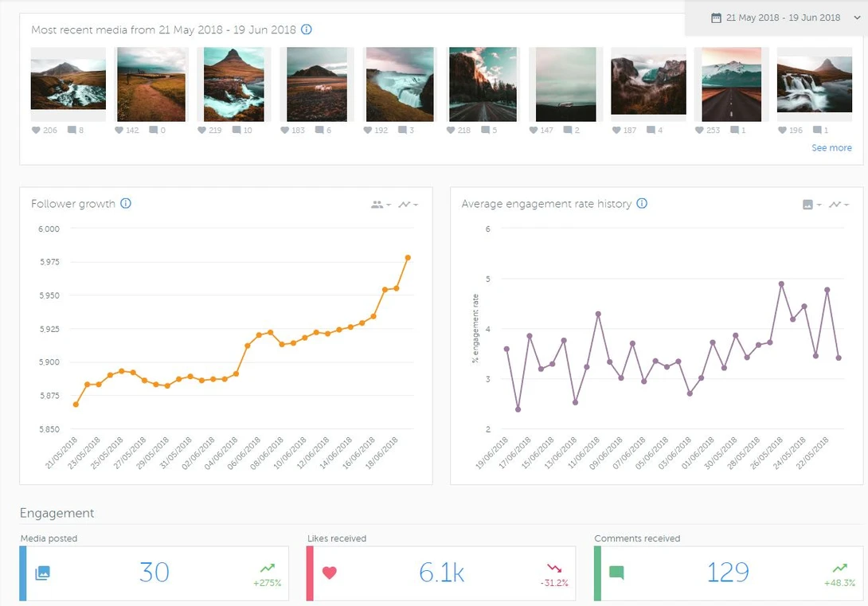The height and width of the screenshot is (606, 868).
Task: Click the % engagement rate axis label
Action: coord(475,328)
